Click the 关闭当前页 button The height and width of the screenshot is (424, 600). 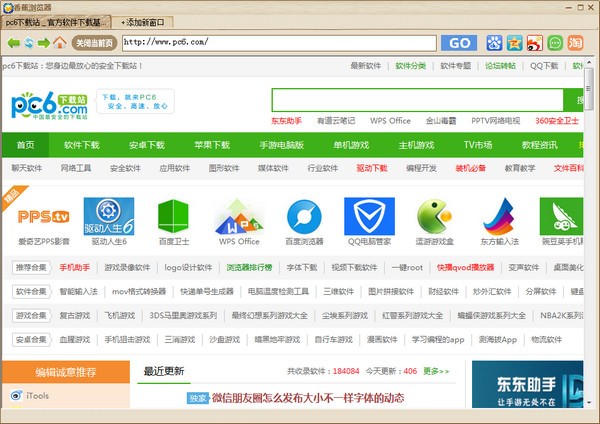[94, 43]
